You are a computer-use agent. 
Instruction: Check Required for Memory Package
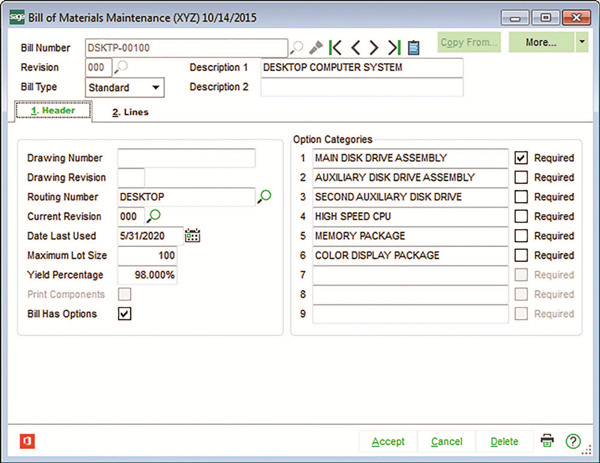(521, 236)
